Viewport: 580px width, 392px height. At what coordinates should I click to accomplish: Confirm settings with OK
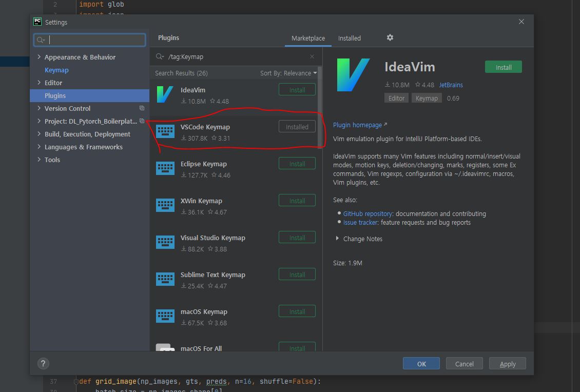[x=421, y=364]
